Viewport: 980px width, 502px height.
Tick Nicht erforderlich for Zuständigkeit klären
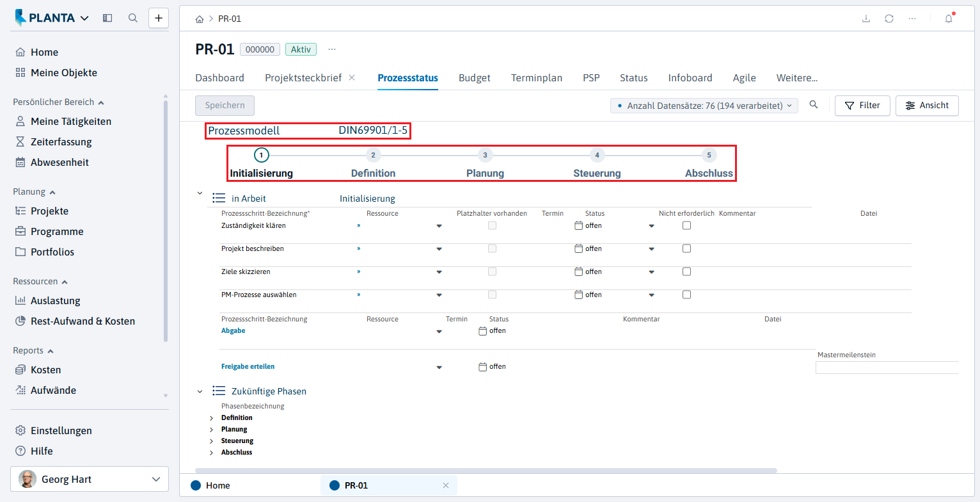point(686,225)
